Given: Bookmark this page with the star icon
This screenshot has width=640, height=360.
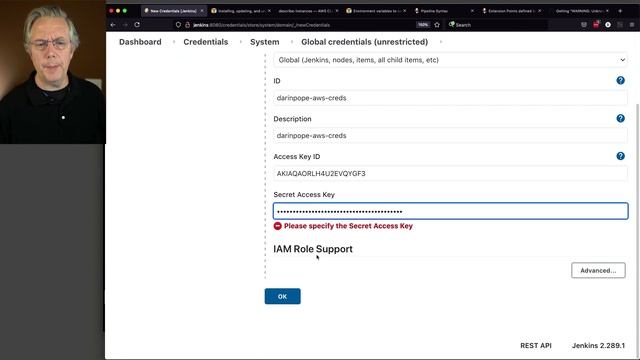Looking at the screenshot, I should click(x=437, y=25).
